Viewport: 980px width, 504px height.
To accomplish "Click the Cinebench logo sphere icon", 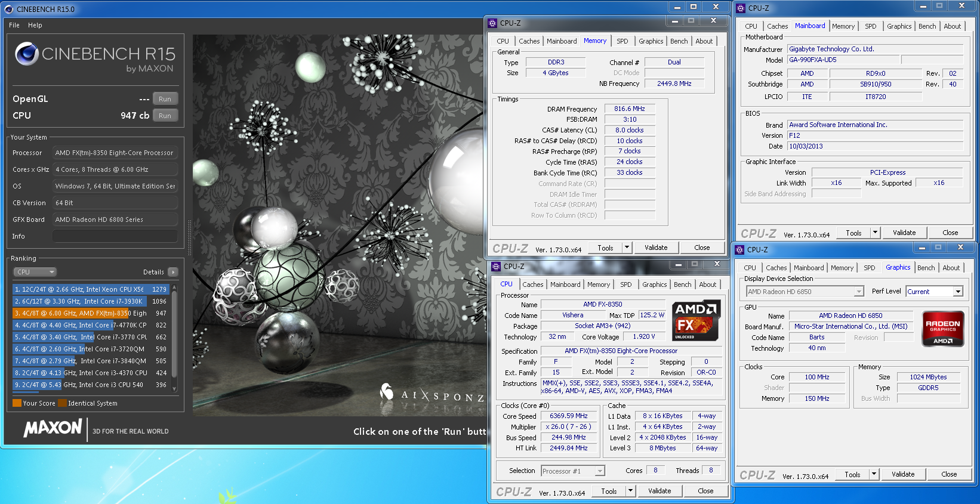I will (x=27, y=54).
